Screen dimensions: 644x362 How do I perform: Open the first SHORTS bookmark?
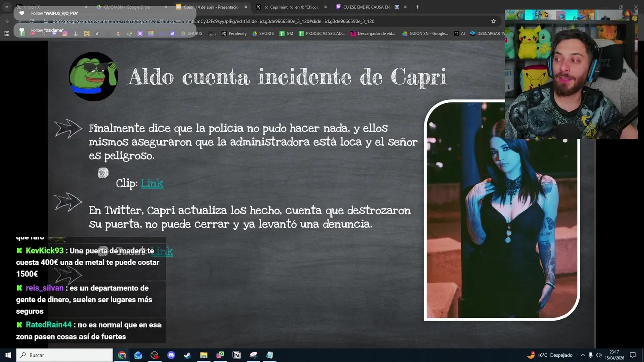point(191,34)
